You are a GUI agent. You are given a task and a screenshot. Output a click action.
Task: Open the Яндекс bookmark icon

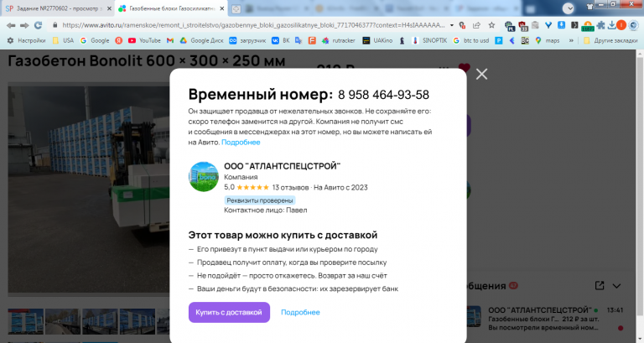[119, 40]
